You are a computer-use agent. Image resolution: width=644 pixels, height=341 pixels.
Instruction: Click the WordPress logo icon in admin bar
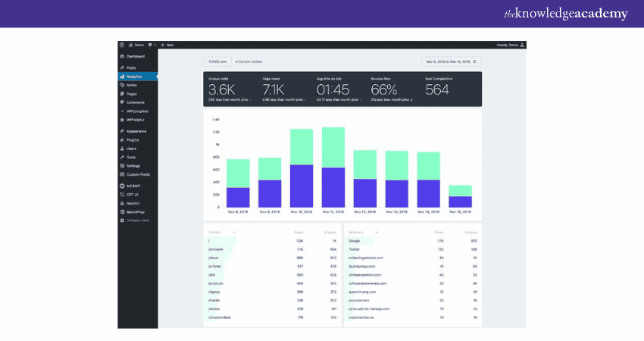(x=122, y=45)
